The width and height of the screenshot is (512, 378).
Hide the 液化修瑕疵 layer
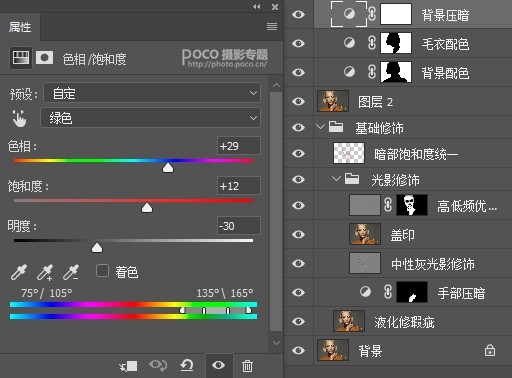[298, 321]
